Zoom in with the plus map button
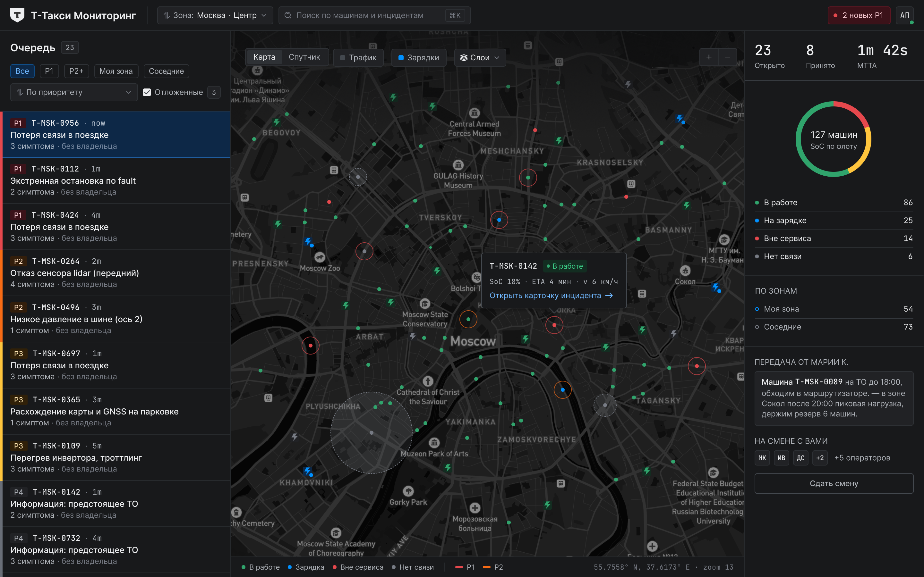The height and width of the screenshot is (577, 924). pos(709,57)
